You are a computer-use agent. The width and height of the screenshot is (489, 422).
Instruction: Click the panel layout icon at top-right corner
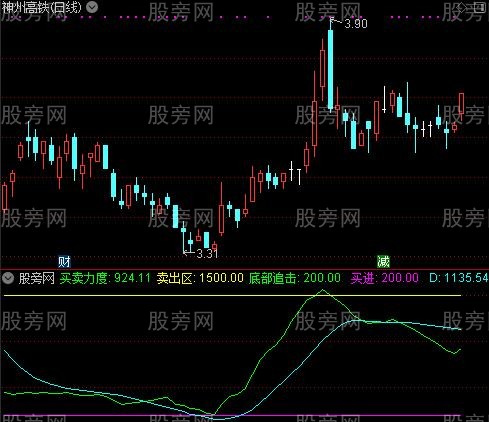click(480, 7)
